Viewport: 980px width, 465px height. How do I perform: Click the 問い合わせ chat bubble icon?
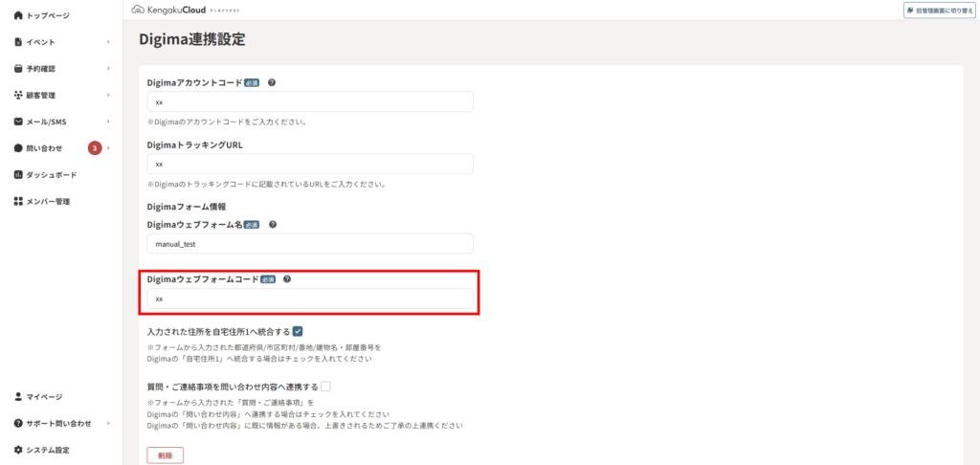point(18,148)
